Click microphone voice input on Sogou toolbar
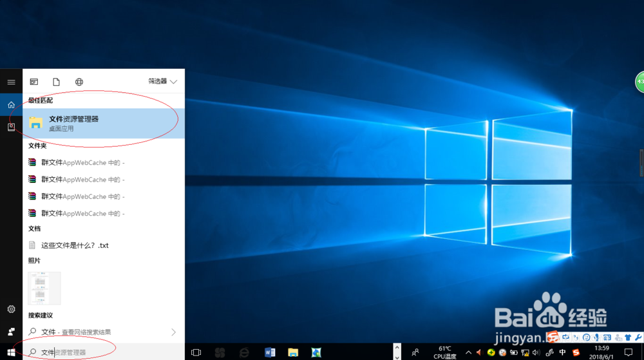This screenshot has height=360, width=644. [x=596, y=337]
